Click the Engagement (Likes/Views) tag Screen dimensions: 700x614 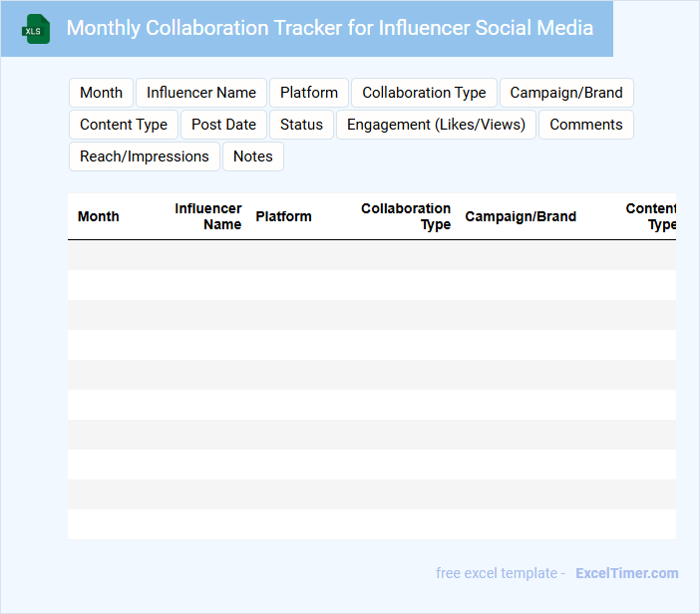click(x=436, y=125)
